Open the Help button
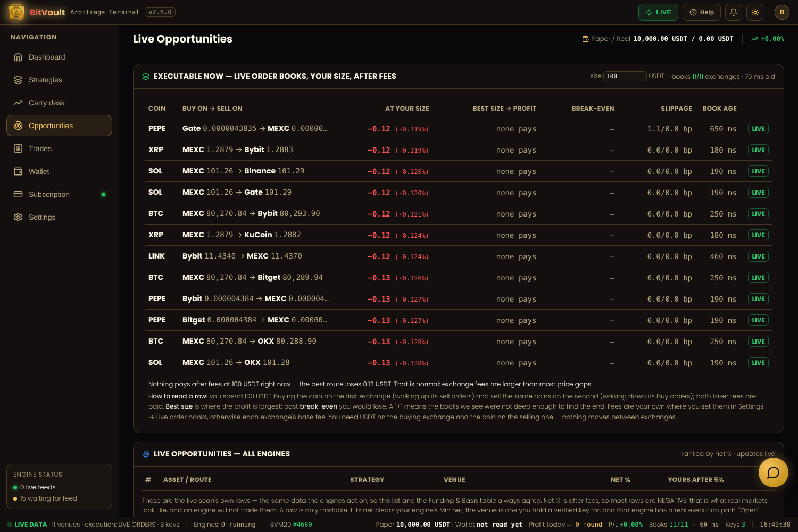Viewport: 798px width, 532px height. coord(702,12)
